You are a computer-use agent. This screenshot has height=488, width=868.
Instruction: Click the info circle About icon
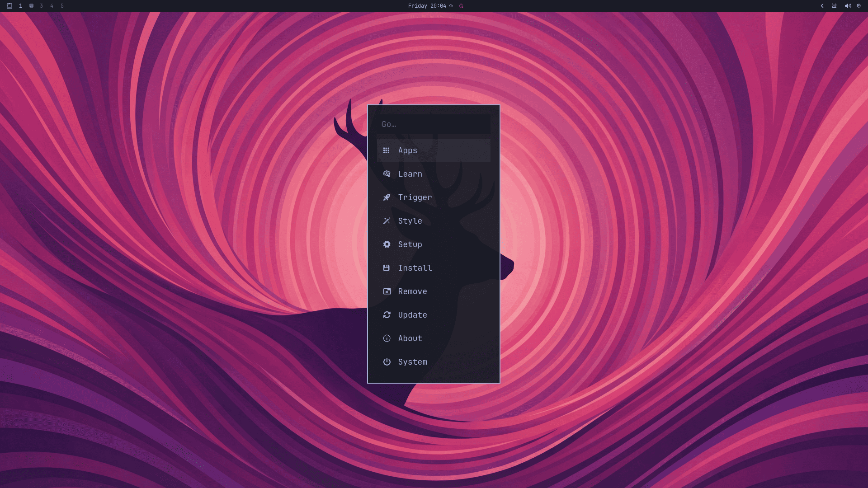tap(387, 338)
